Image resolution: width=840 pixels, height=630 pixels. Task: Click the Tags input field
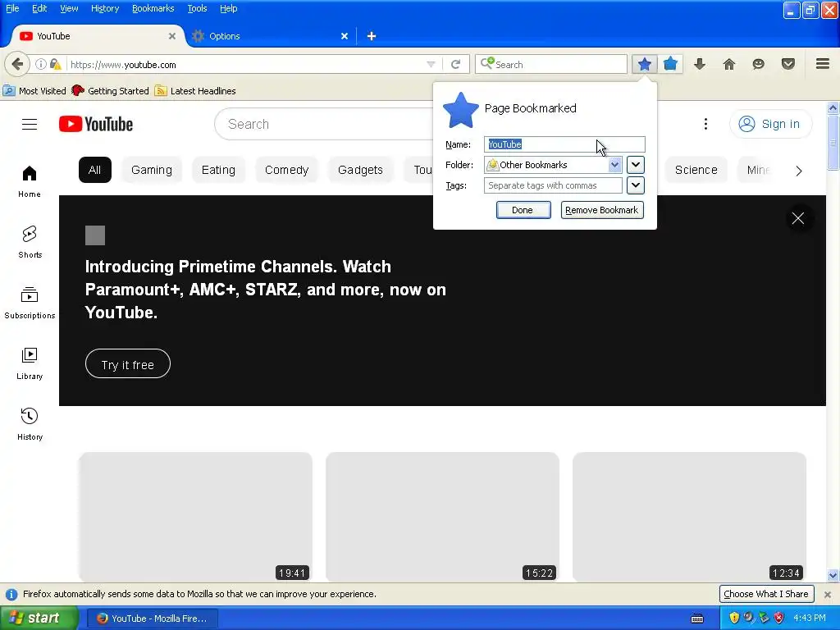tap(553, 185)
